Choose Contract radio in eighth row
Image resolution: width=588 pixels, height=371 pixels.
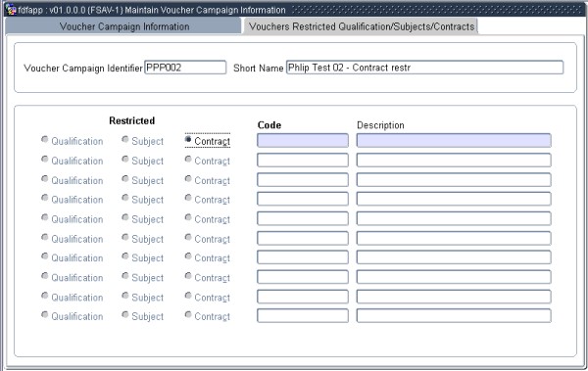[x=188, y=276]
